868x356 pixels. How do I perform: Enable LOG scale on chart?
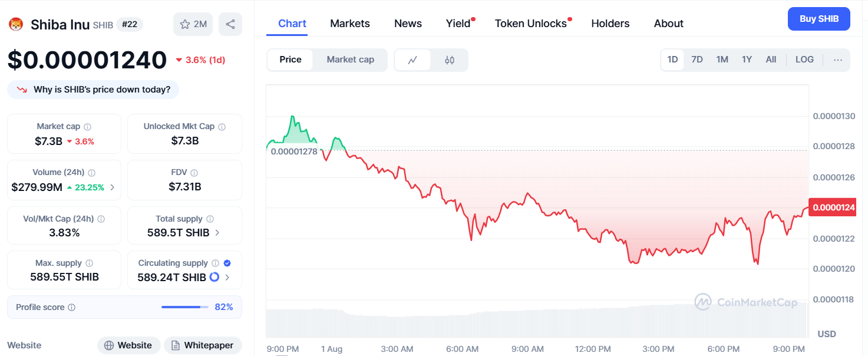click(804, 60)
